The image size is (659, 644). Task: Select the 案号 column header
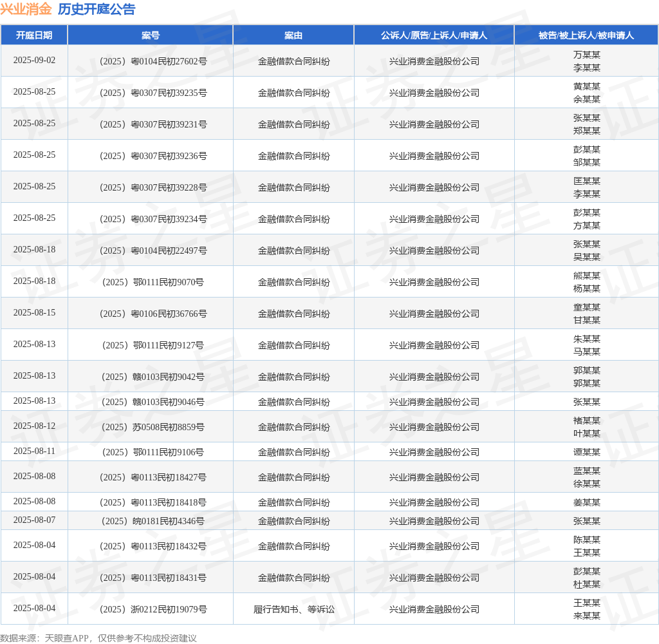coord(151,35)
